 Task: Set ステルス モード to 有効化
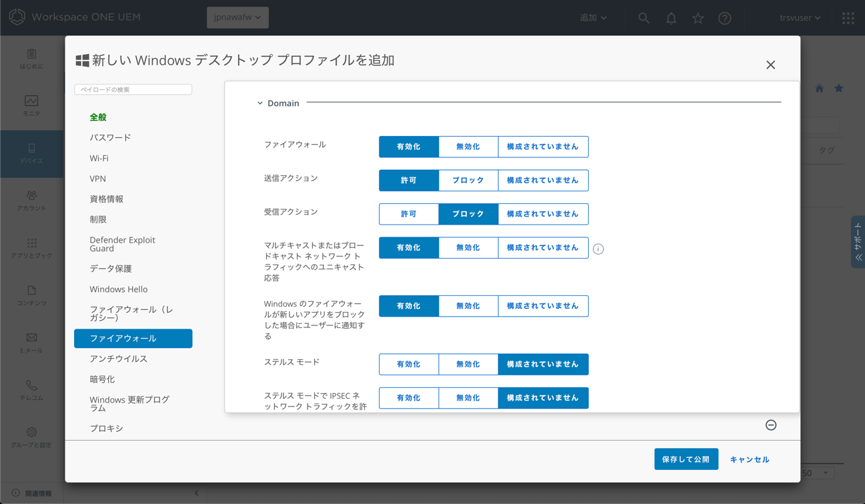point(409,364)
